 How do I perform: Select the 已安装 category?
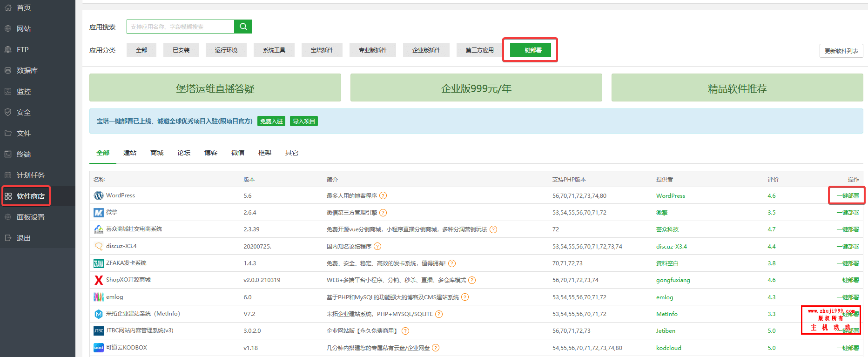click(x=181, y=50)
